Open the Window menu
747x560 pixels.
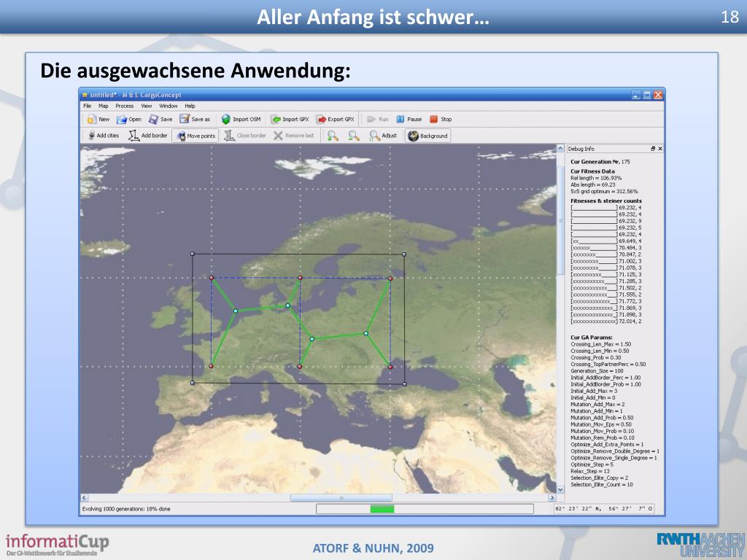point(169,106)
